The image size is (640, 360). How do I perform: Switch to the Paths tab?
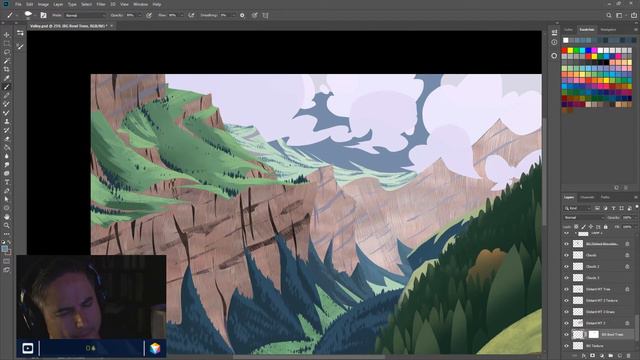point(605,197)
